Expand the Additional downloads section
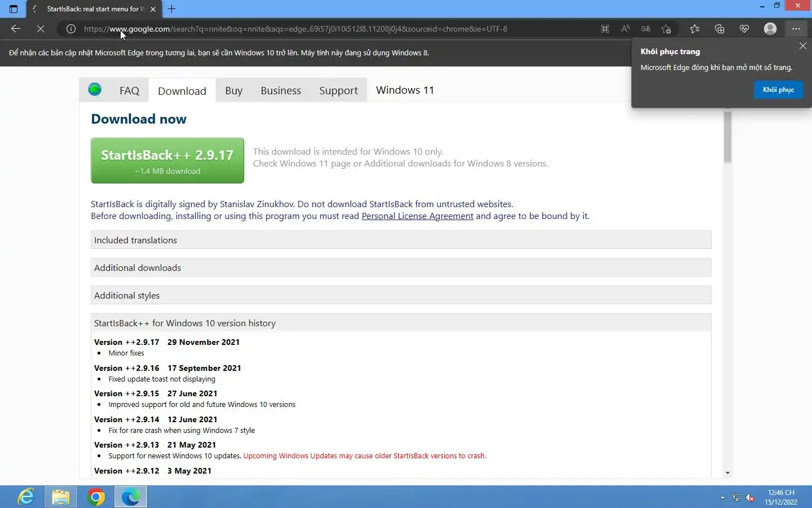The height and width of the screenshot is (508, 812). click(x=401, y=268)
